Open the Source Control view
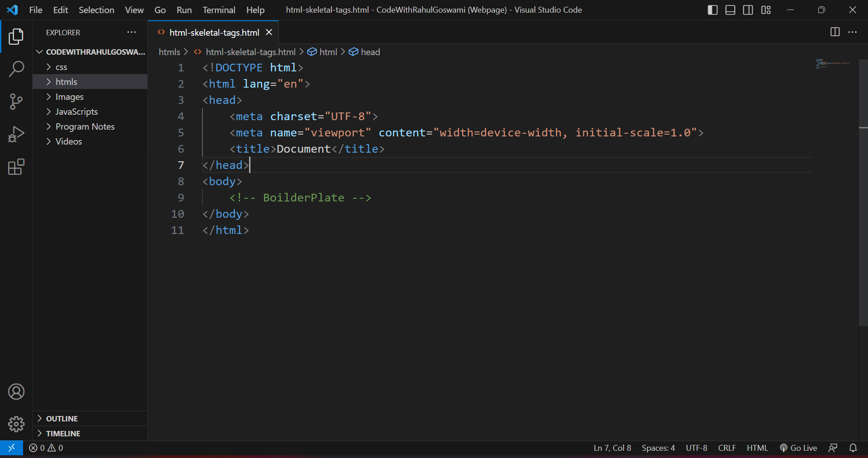This screenshot has width=868, height=458. coord(16,102)
